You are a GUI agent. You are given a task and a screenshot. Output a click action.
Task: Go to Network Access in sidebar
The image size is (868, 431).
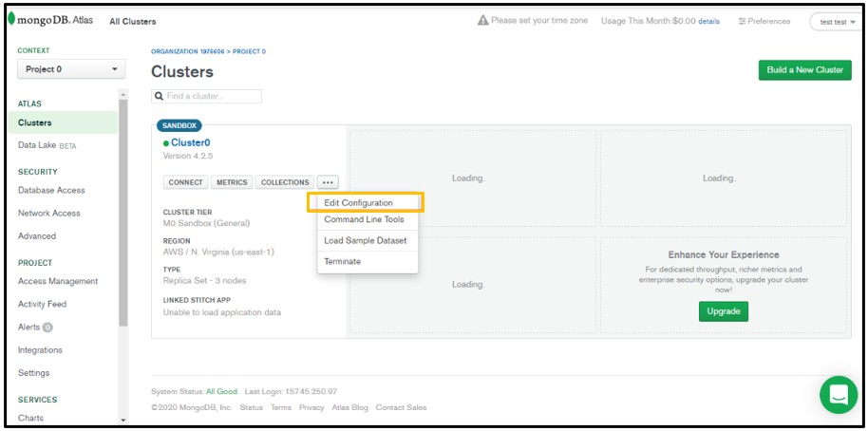tap(49, 214)
